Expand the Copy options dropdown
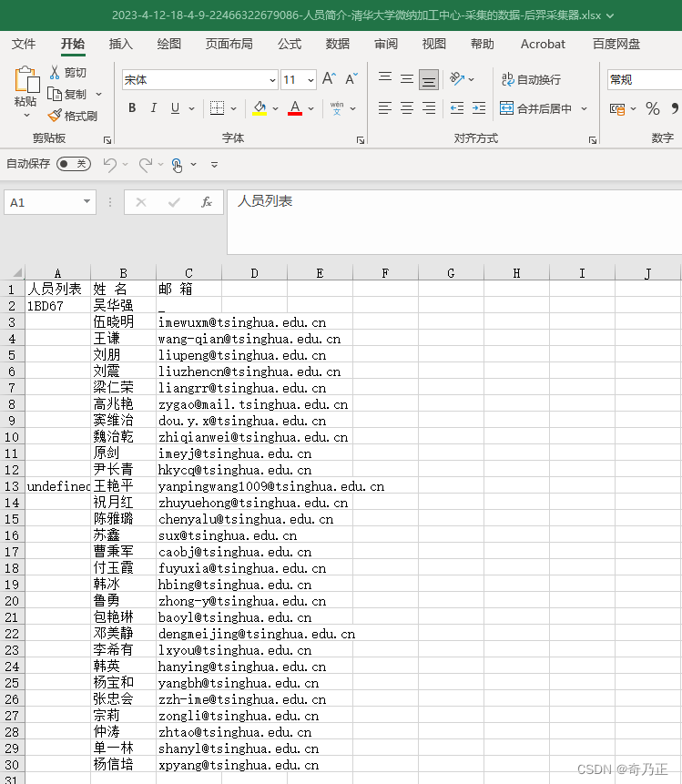 coord(99,94)
